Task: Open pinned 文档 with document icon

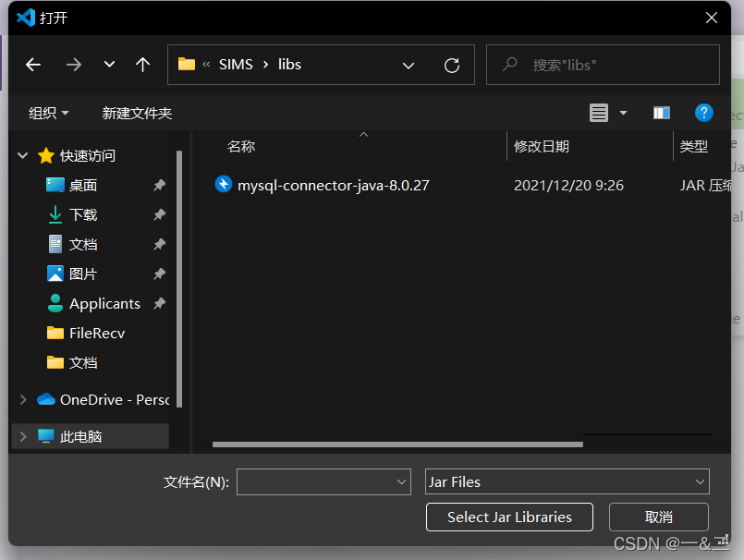Action: [83, 244]
